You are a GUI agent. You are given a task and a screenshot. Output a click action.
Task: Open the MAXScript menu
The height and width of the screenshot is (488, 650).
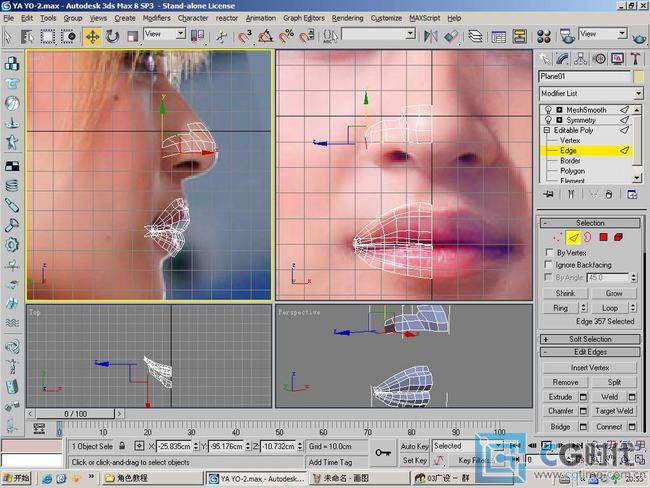[x=424, y=18]
